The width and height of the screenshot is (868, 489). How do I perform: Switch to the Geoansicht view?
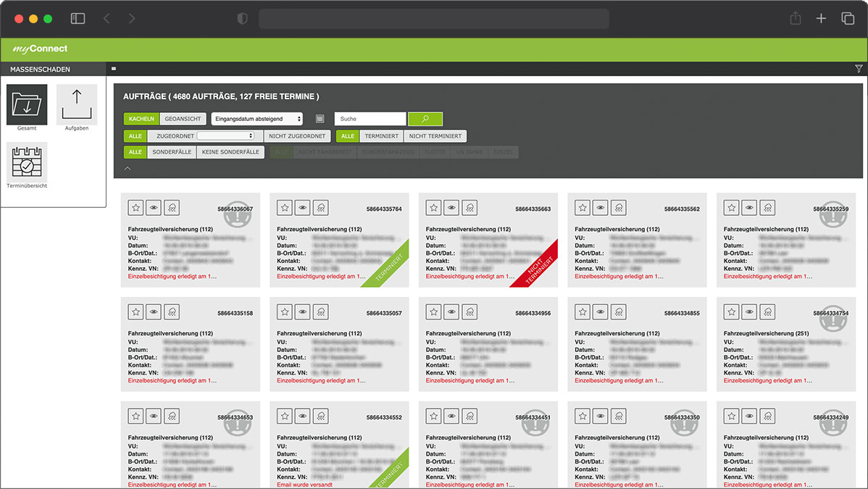click(x=183, y=119)
